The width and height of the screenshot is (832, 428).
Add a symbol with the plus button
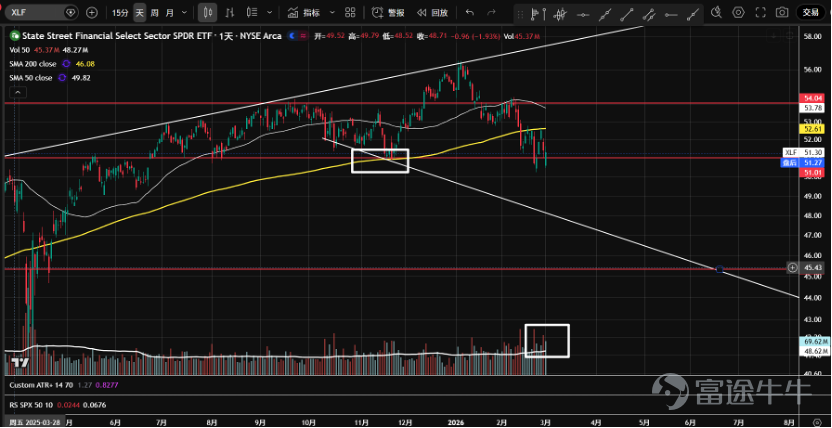click(x=91, y=12)
